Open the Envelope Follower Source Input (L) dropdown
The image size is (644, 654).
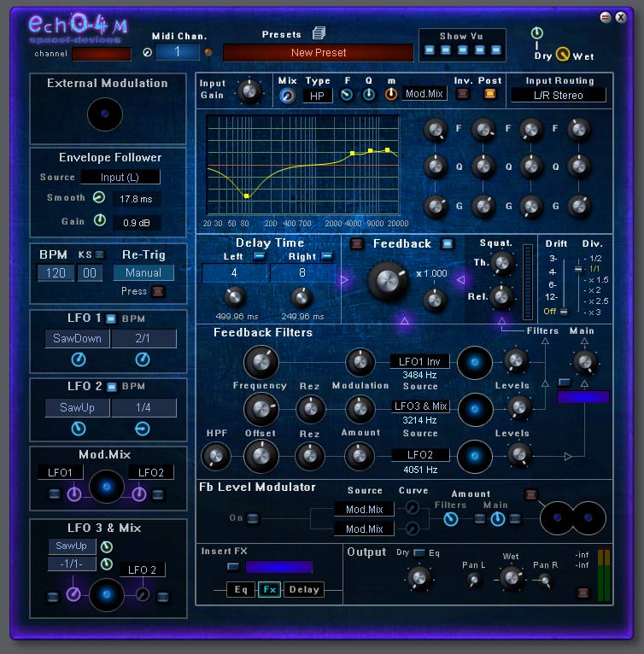coord(120,178)
